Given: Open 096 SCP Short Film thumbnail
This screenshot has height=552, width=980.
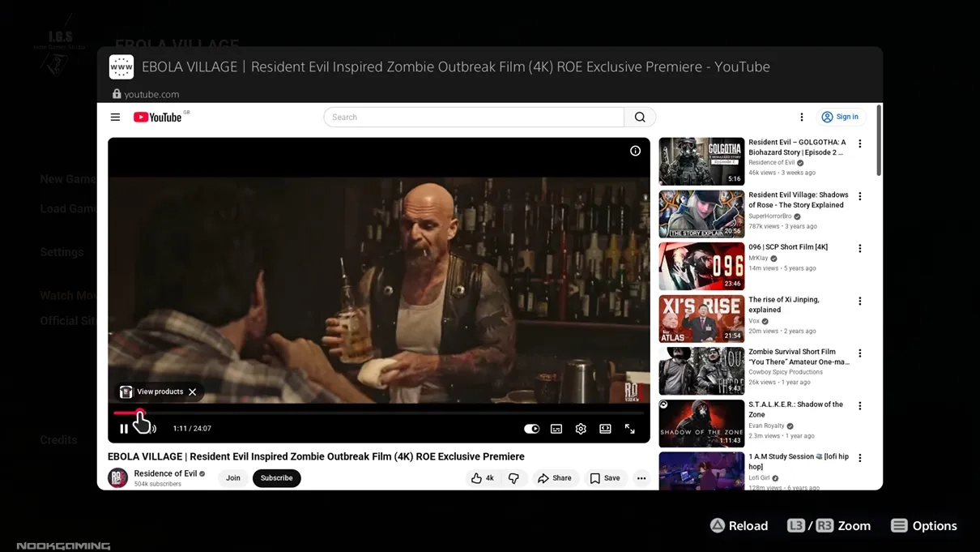Looking at the screenshot, I should (701, 266).
